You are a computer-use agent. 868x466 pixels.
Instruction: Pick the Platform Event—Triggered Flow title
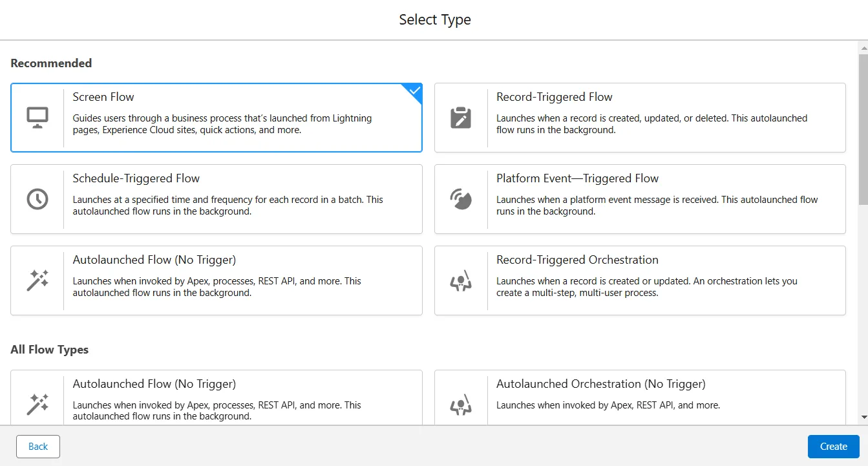[577, 178]
